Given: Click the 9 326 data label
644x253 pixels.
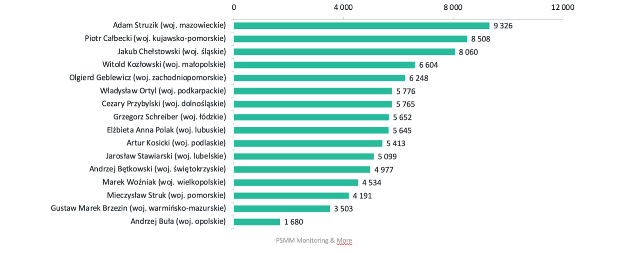Looking at the screenshot, I should click(x=503, y=26).
